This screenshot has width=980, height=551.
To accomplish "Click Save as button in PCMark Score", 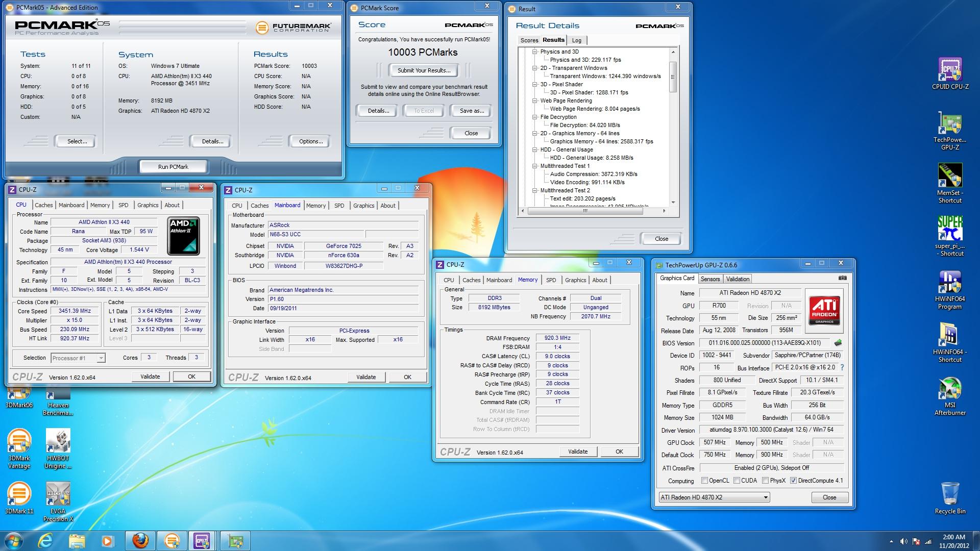I will (472, 111).
